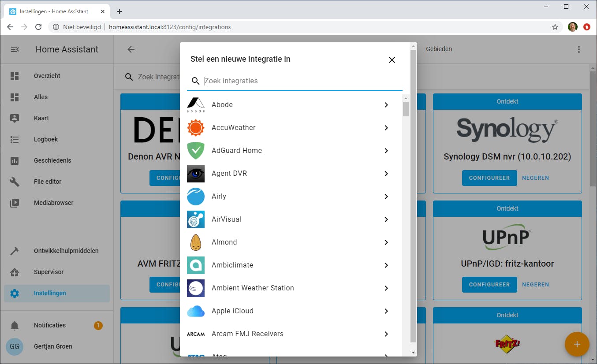Expand the Apple iCloud row chevron
The width and height of the screenshot is (597, 364).
pyautogui.click(x=386, y=311)
